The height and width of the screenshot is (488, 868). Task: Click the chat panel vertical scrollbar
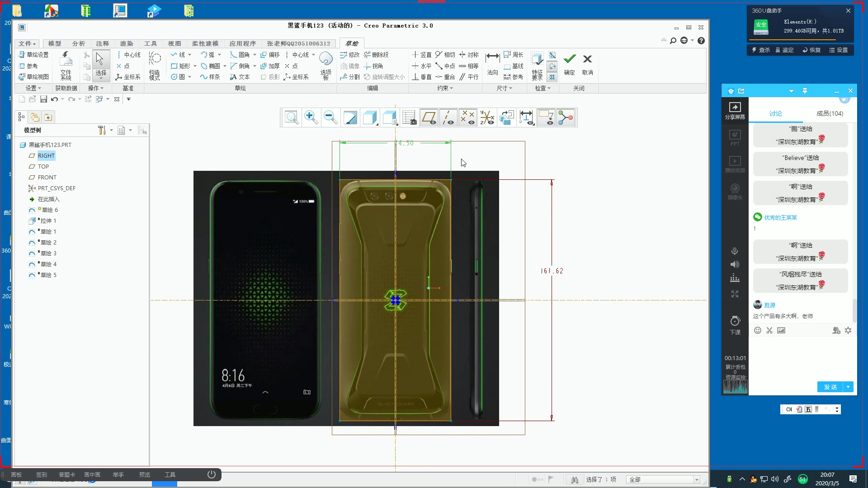pyautogui.click(x=854, y=310)
